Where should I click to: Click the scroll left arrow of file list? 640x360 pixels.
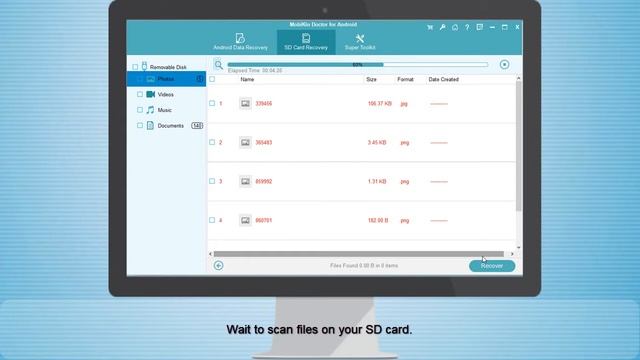click(x=211, y=254)
